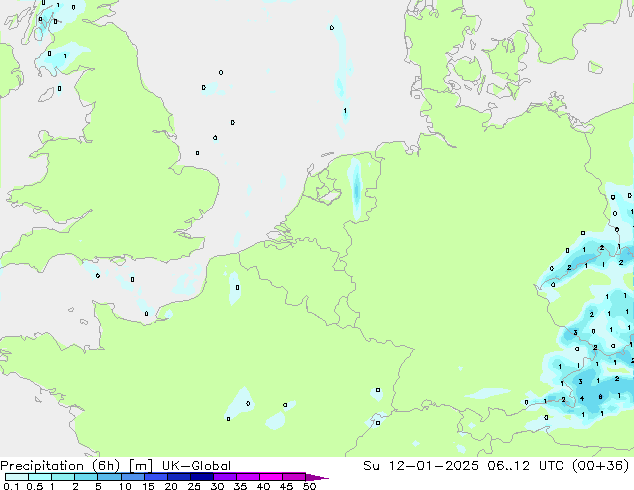The image size is (634, 490).
Task: Click the 25–30 navy legend swatch
Action: (x=202, y=477)
